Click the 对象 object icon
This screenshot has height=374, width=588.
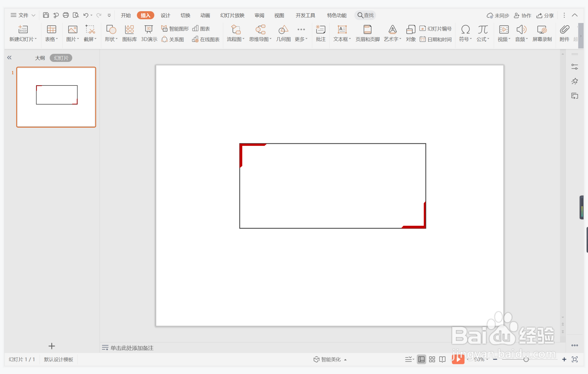click(x=410, y=33)
